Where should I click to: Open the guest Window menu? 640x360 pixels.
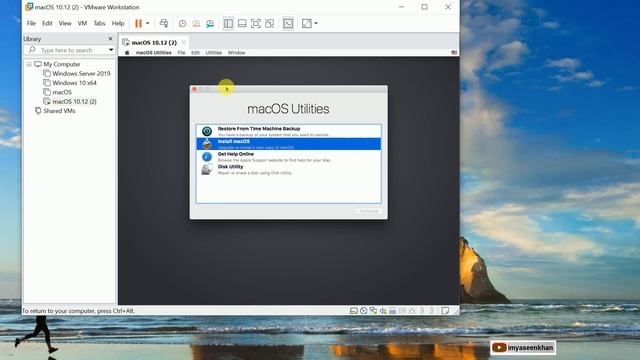236,52
